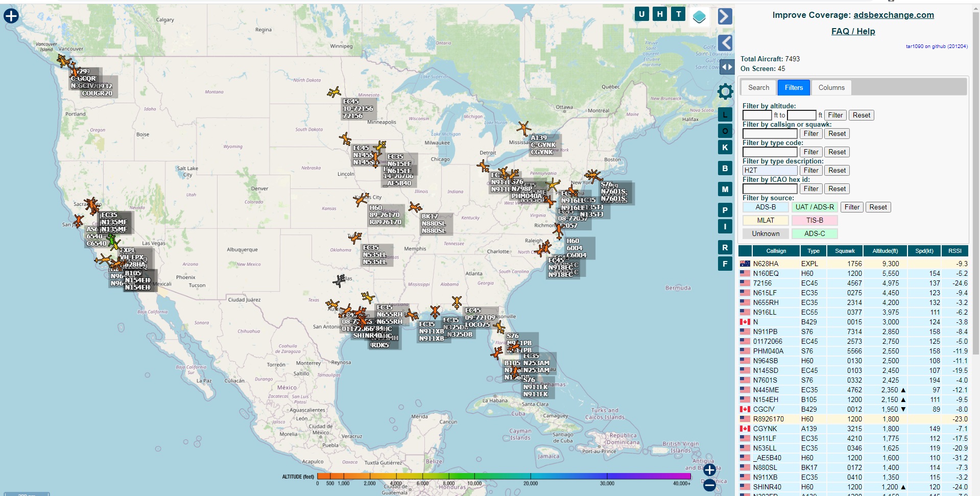The image size is (980, 496).
Task: Click the top-left plus button on the map
Action: (11, 16)
